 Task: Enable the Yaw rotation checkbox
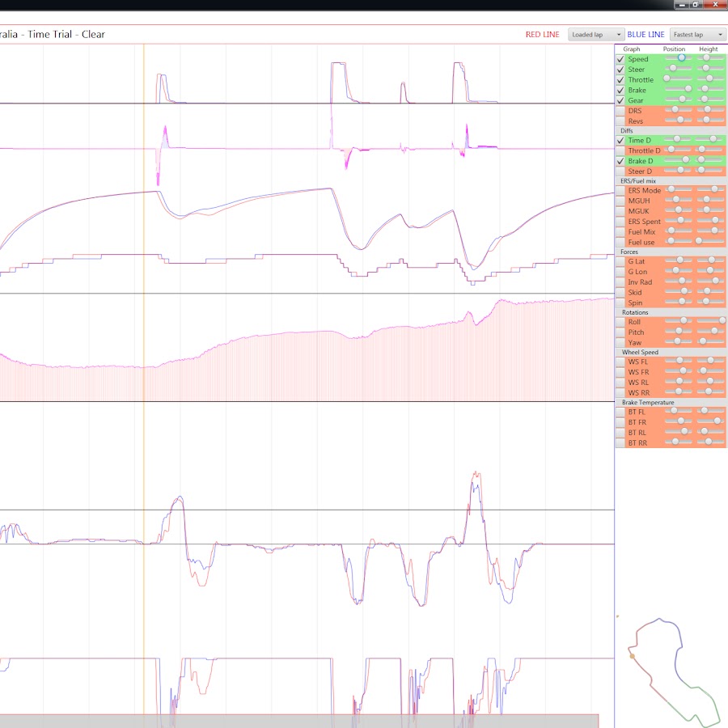coord(620,343)
